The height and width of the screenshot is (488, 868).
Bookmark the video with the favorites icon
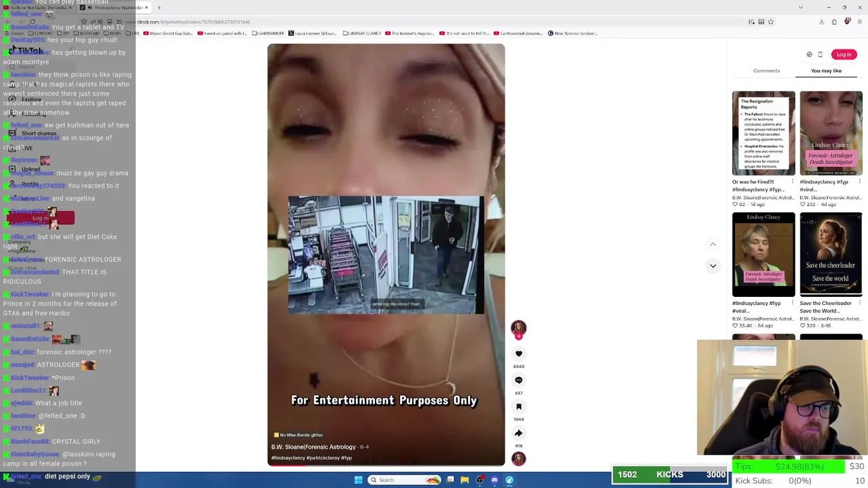coord(519,407)
